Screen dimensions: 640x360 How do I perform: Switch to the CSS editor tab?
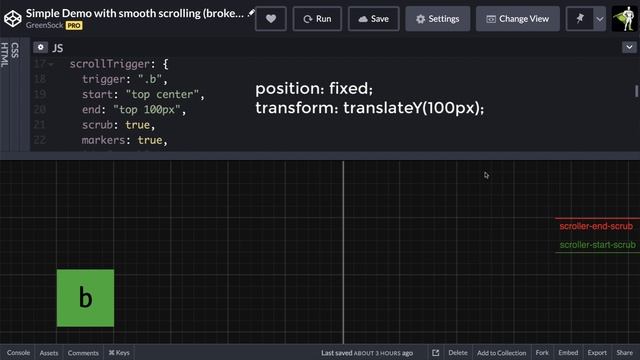pyautogui.click(x=15, y=50)
